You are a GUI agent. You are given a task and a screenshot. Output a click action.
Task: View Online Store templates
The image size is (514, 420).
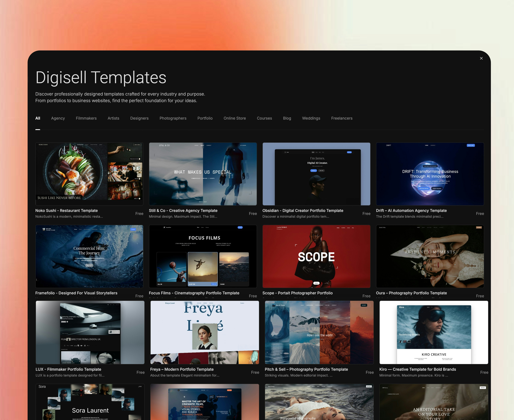click(x=235, y=118)
